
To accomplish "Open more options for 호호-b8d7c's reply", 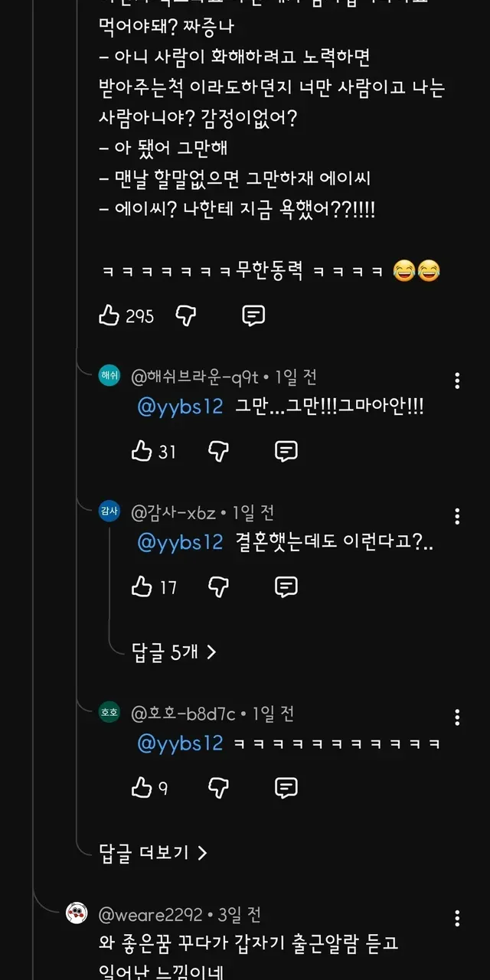I will coord(457,717).
